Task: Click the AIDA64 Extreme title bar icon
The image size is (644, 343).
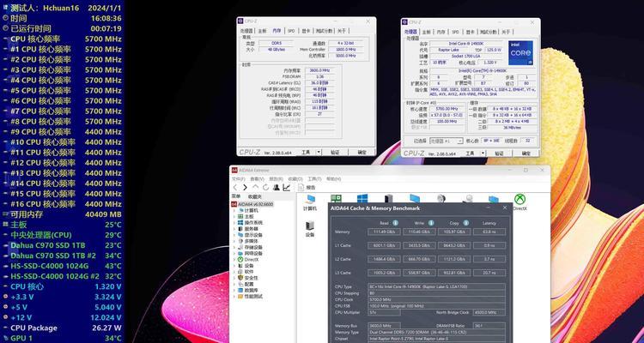Action: coord(234,170)
